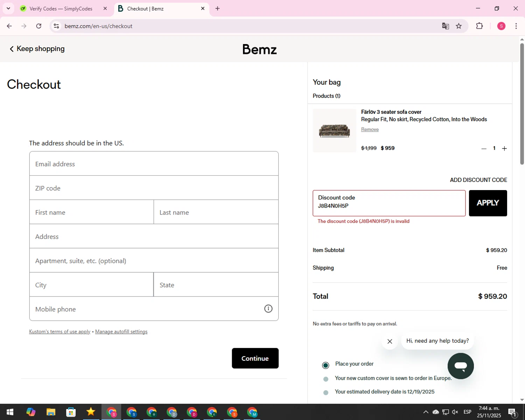Image resolution: width=525 pixels, height=420 pixels.
Task: Click the Continue button
Action: click(x=255, y=358)
